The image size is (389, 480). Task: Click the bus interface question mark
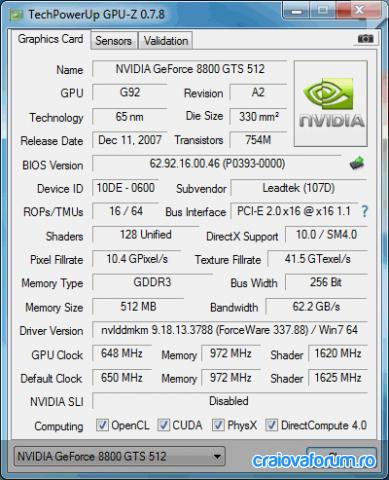365,211
